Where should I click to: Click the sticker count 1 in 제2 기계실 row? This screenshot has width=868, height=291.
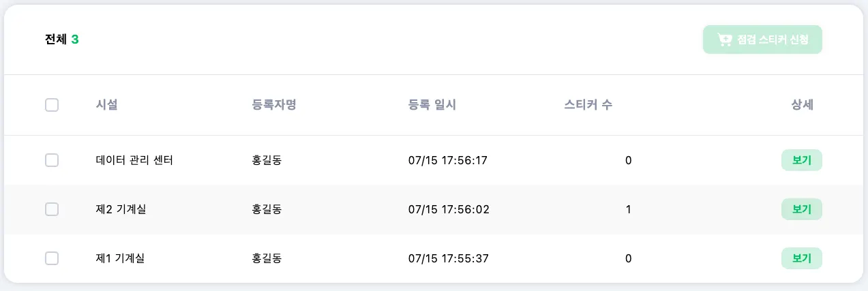pos(628,209)
